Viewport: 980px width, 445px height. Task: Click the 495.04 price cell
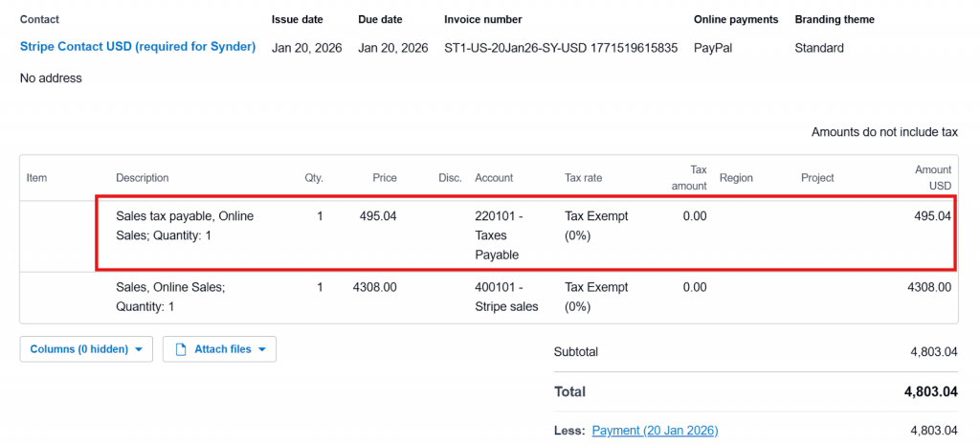(x=377, y=216)
